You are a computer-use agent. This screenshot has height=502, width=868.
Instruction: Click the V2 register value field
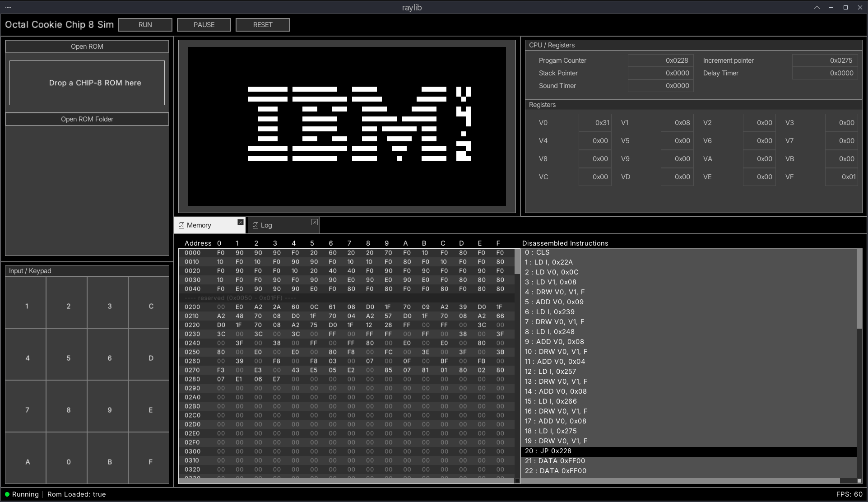click(x=759, y=123)
